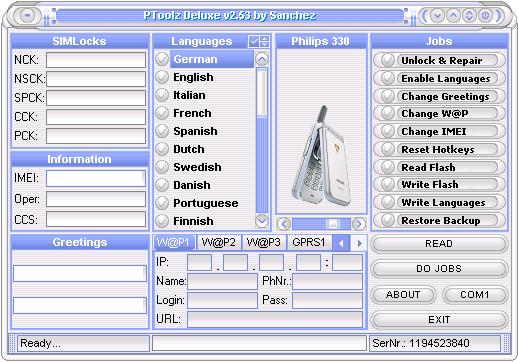The width and height of the screenshot is (518, 362).
Task: Switch to the W@P1 tab
Action: coord(174,243)
